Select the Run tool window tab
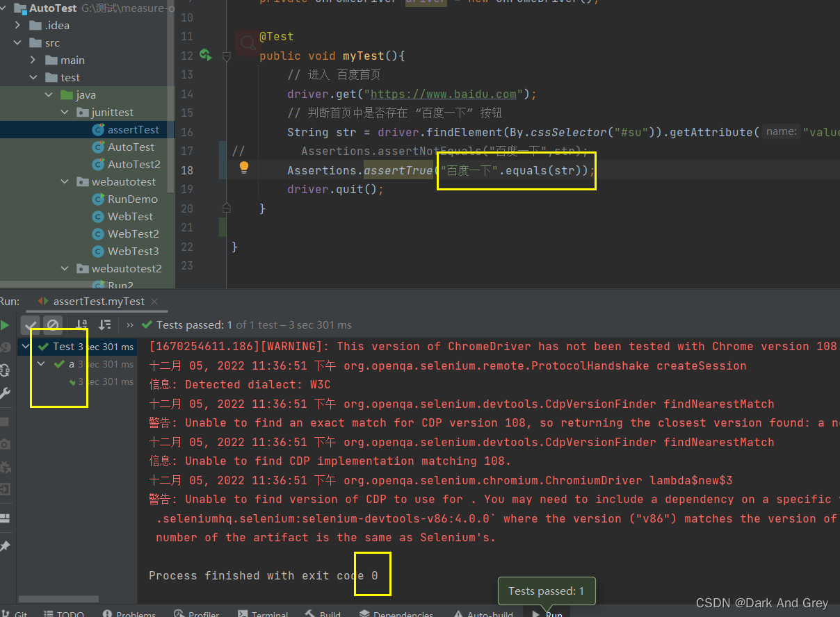The width and height of the screenshot is (840, 617). coord(547,614)
